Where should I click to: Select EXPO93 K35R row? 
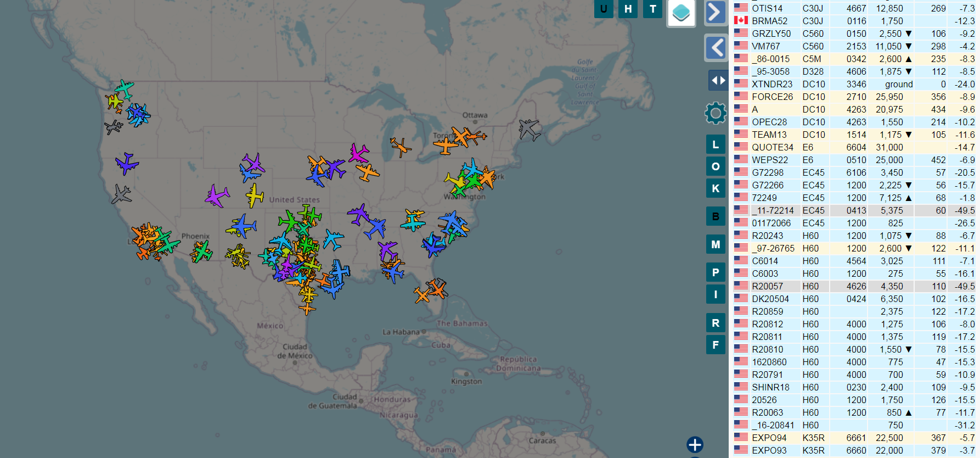click(854, 450)
